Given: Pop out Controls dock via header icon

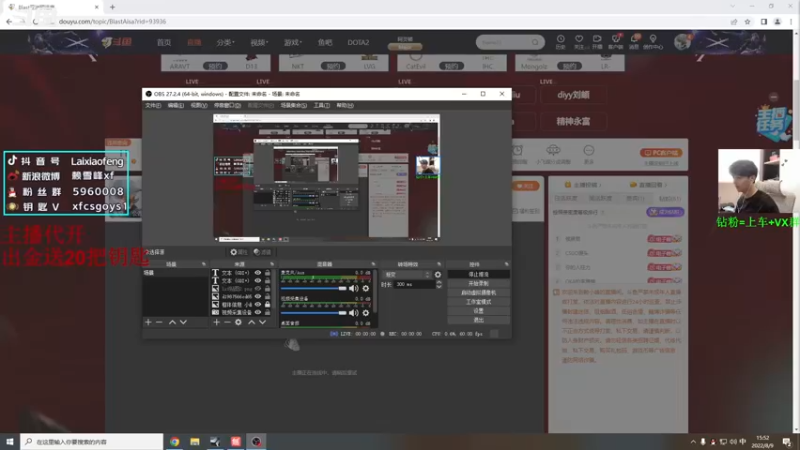Looking at the screenshot, I should click(507, 264).
